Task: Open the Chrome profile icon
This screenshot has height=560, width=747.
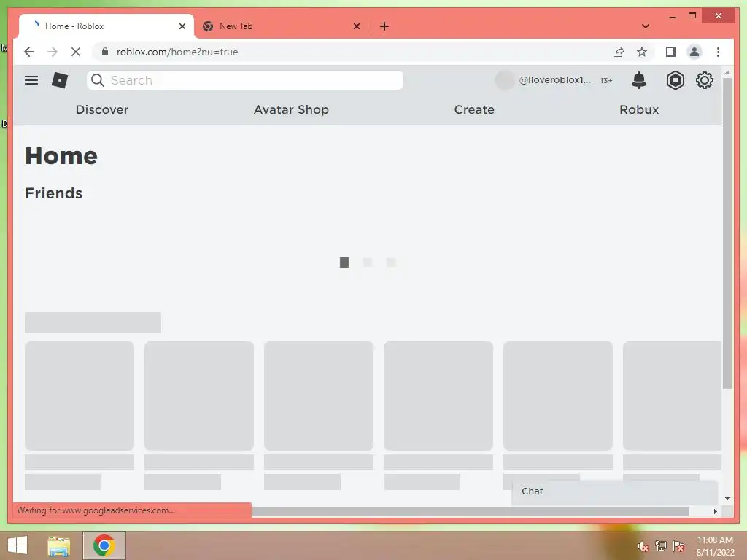Action: [694, 52]
